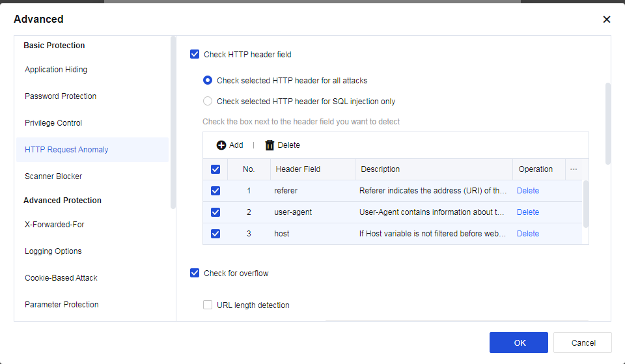This screenshot has height=364, width=625.
Task: Uncheck the Check HTTP header field checkbox
Action: [195, 55]
